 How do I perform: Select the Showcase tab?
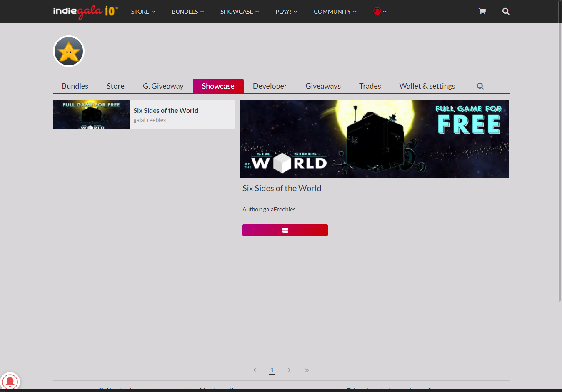[218, 86]
